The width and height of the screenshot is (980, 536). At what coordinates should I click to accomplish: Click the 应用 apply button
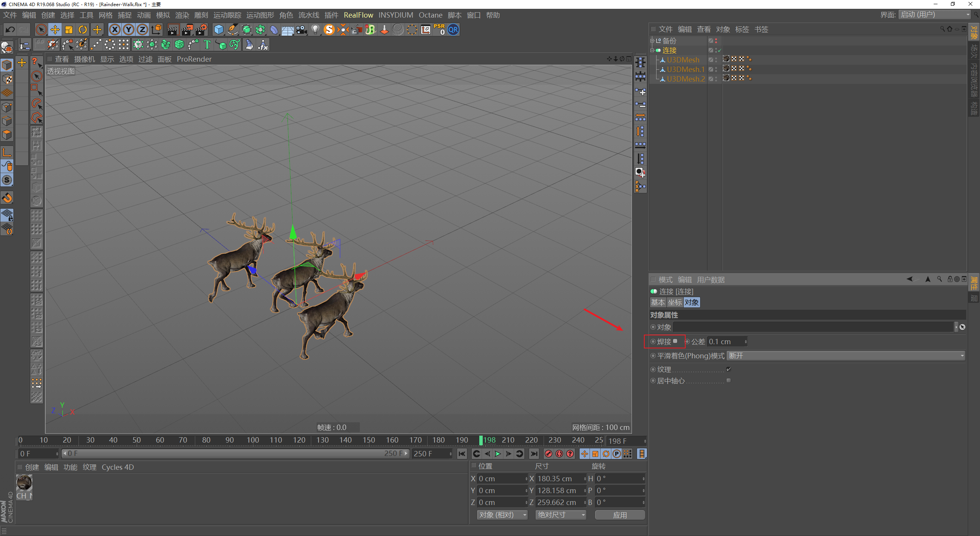pos(620,515)
